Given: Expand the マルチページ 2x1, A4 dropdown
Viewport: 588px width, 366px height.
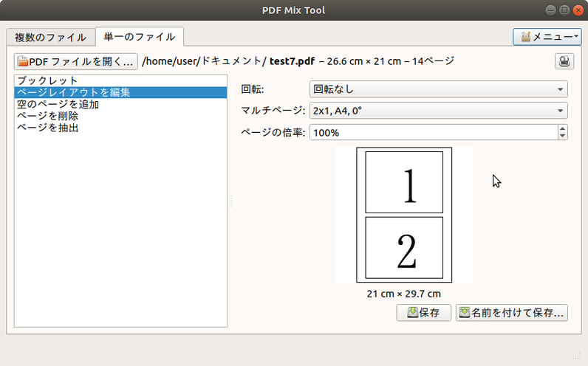Looking at the screenshot, I should (438, 111).
